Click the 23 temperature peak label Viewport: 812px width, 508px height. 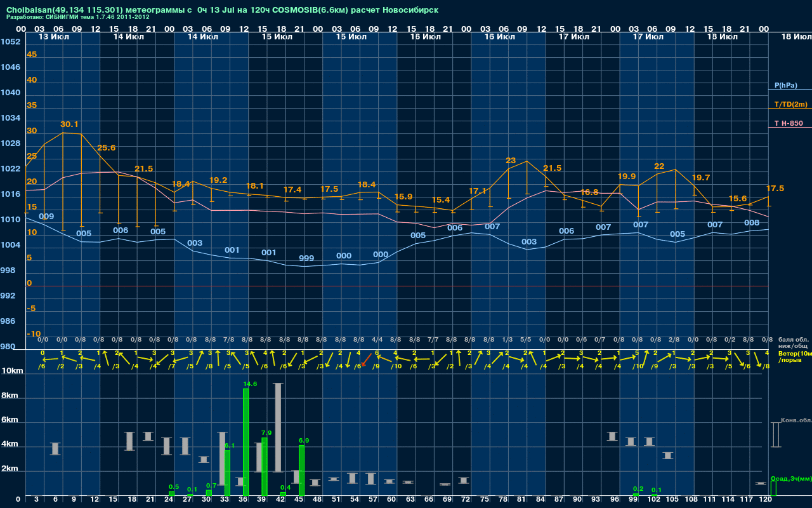click(x=511, y=161)
